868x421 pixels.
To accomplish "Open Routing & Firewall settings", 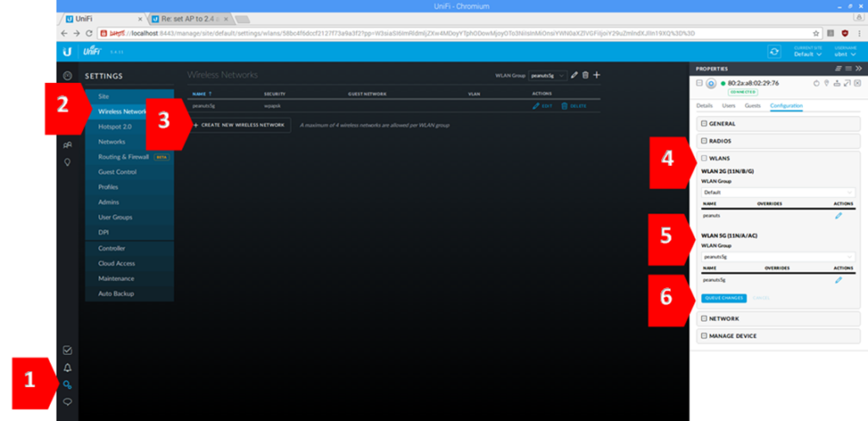I will tap(130, 157).
